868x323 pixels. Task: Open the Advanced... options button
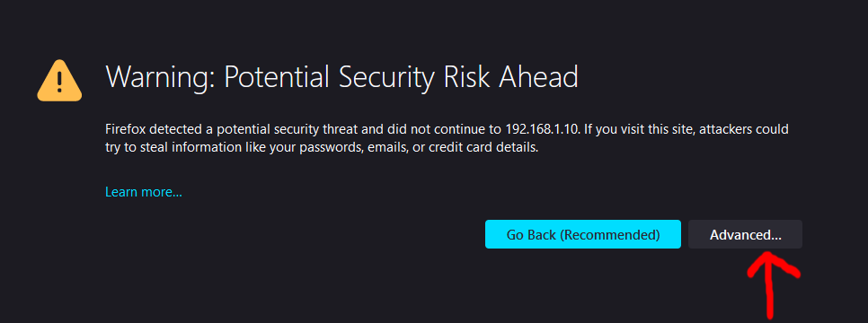tap(745, 234)
